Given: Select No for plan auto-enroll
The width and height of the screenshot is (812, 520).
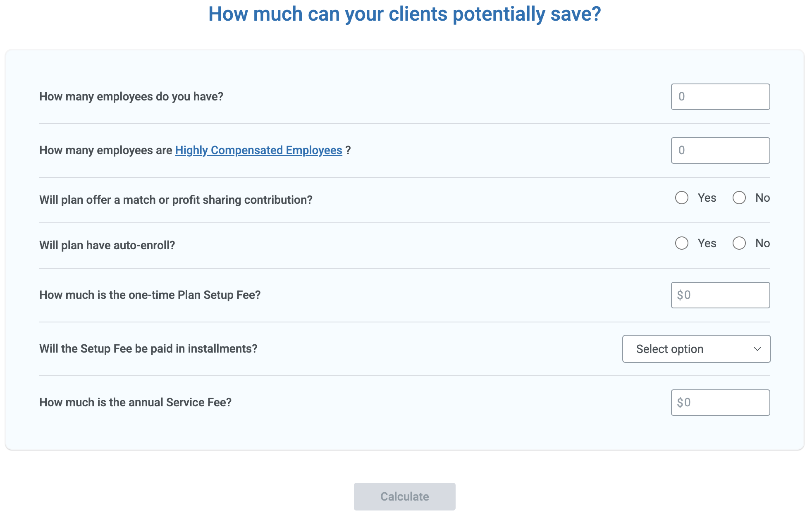Looking at the screenshot, I should click(x=739, y=243).
